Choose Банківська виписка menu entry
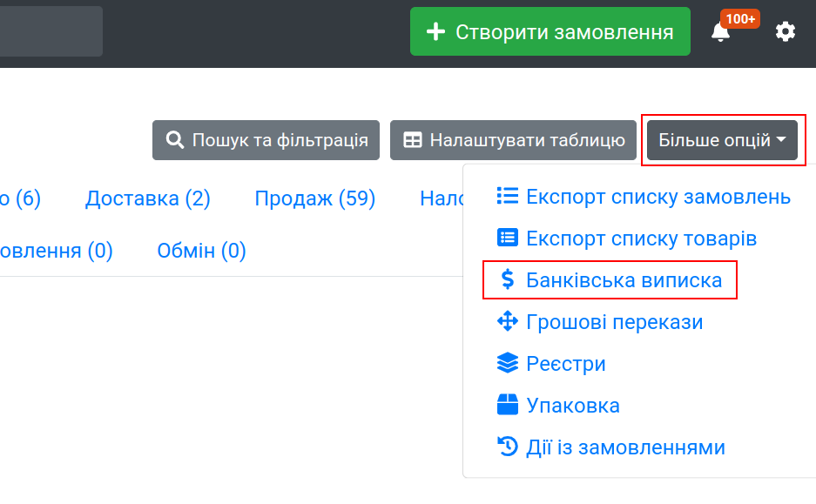The height and width of the screenshot is (504, 816). click(x=624, y=280)
